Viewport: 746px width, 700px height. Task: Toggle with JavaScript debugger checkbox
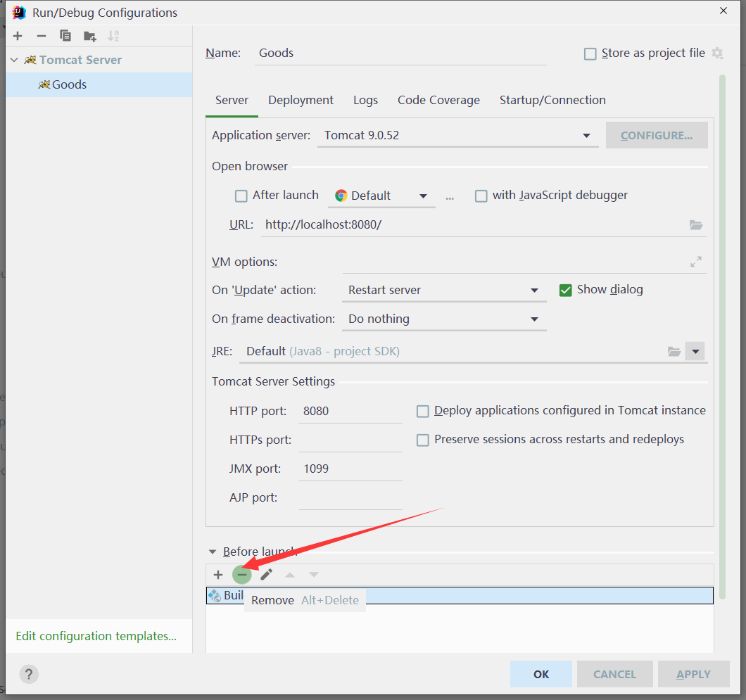[x=481, y=196]
